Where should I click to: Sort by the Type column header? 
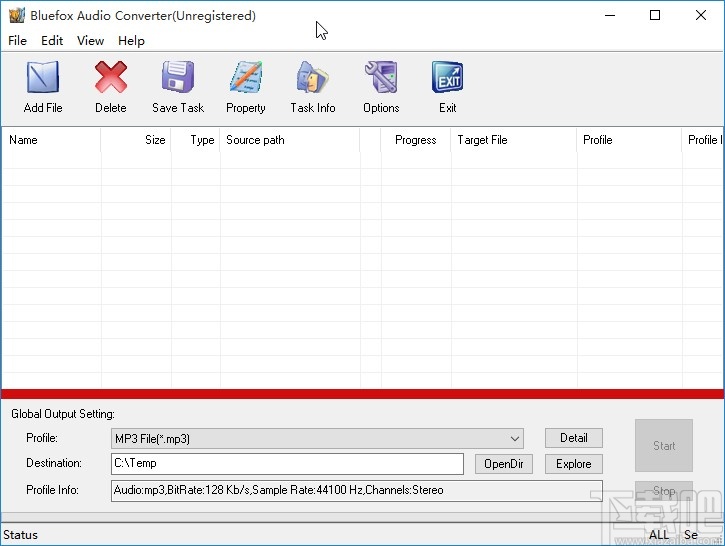[x=196, y=140]
